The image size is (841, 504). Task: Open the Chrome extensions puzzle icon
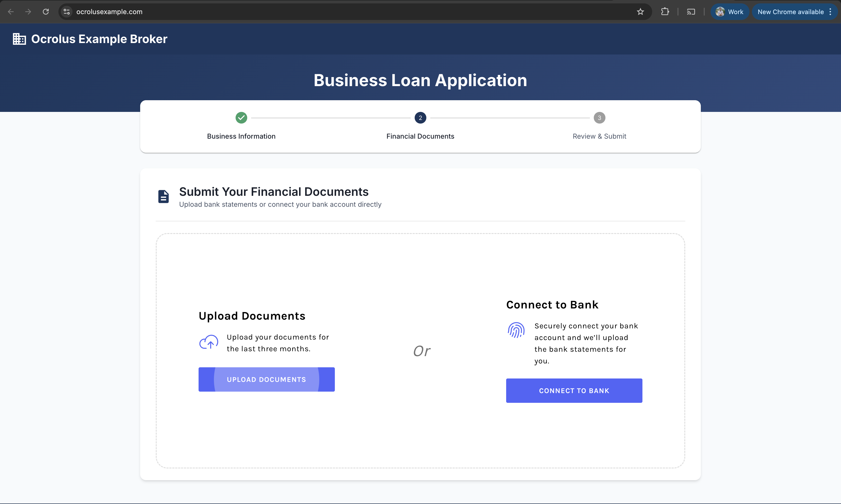tap(665, 12)
